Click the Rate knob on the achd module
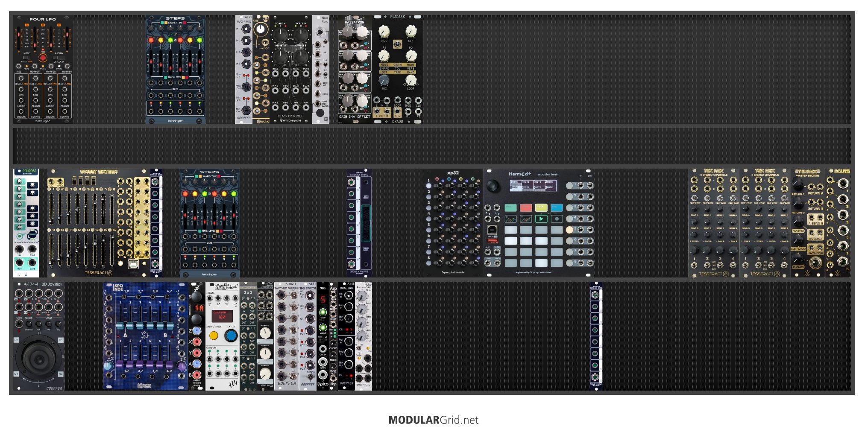Viewport: 868px width, 429px height. pos(260,29)
